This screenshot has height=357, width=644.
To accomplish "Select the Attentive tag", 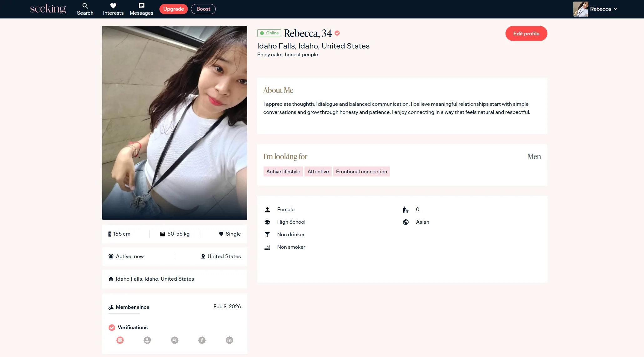I will 318,171.
